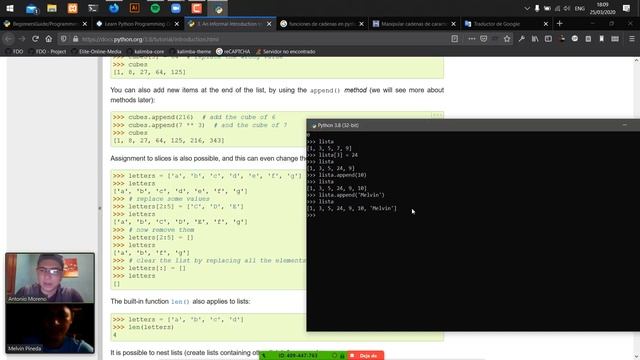This screenshot has width=640, height=360.
Task: Change ENG input language
Action: (x=580, y=8)
